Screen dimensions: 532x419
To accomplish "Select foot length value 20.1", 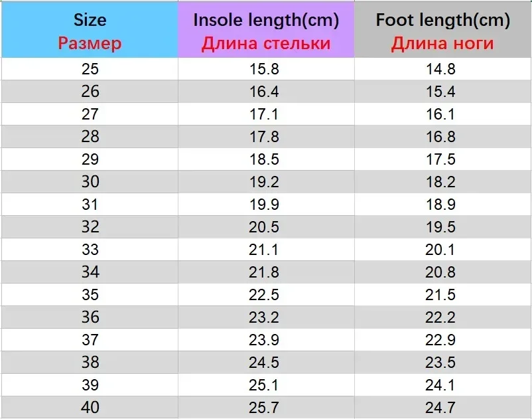I will 440,250.
